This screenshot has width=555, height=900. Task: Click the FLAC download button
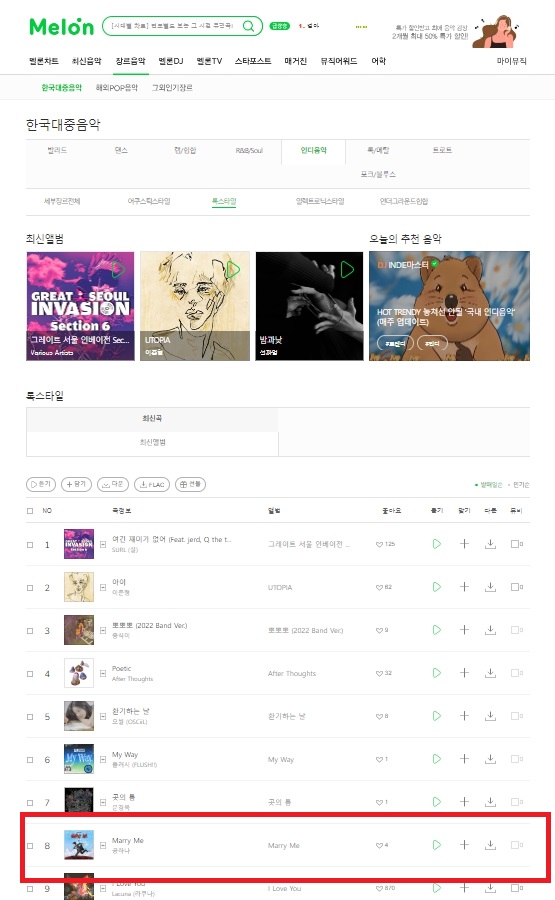(x=152, y=484)
